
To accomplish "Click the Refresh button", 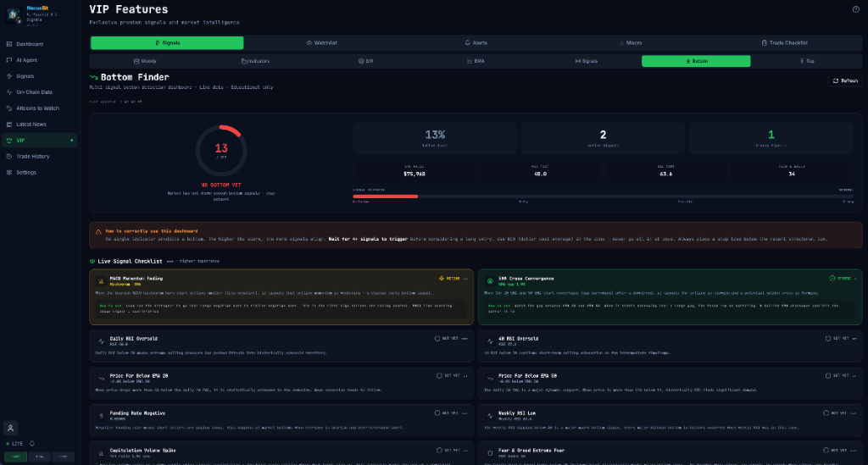I will (x=845, y=80).
